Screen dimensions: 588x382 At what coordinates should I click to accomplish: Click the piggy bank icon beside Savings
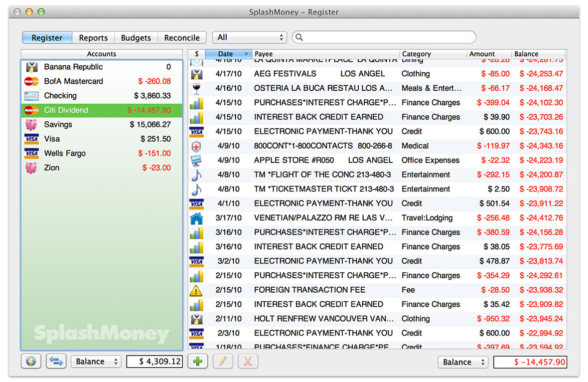[31, 125]
